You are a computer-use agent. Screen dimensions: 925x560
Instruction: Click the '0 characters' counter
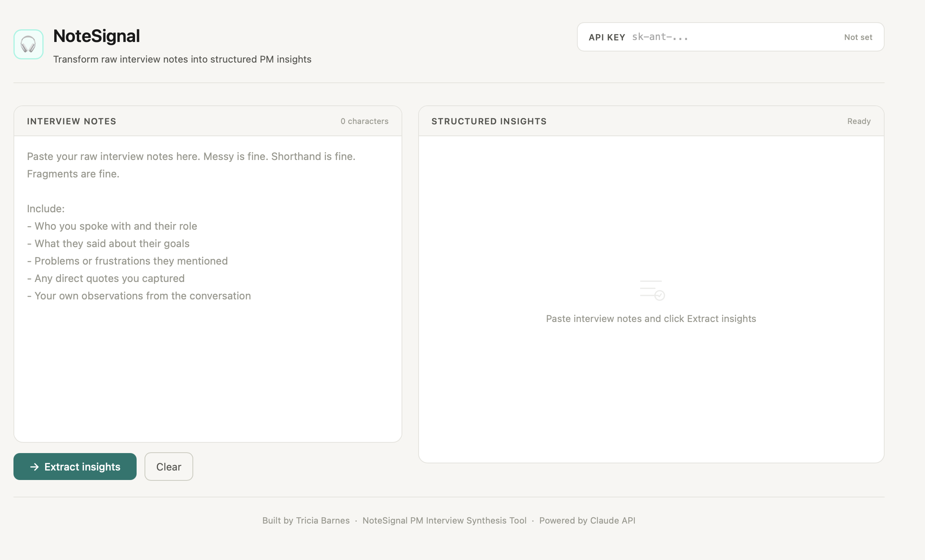pos(364,121)
